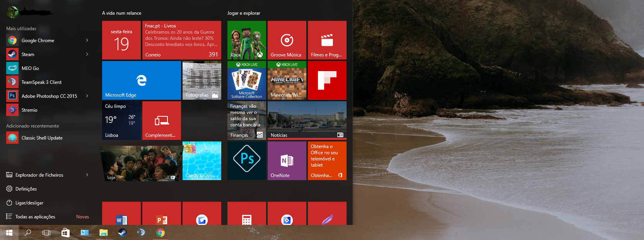The image size is (644, 240).
Task: Click the Novas label
Action: (82, 217)
